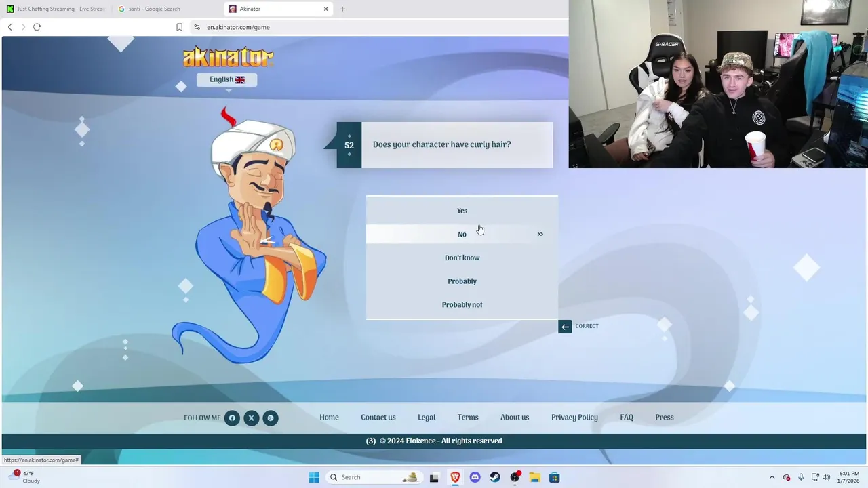
Task: Open the Terms footer link
Action: click(468, 418)
